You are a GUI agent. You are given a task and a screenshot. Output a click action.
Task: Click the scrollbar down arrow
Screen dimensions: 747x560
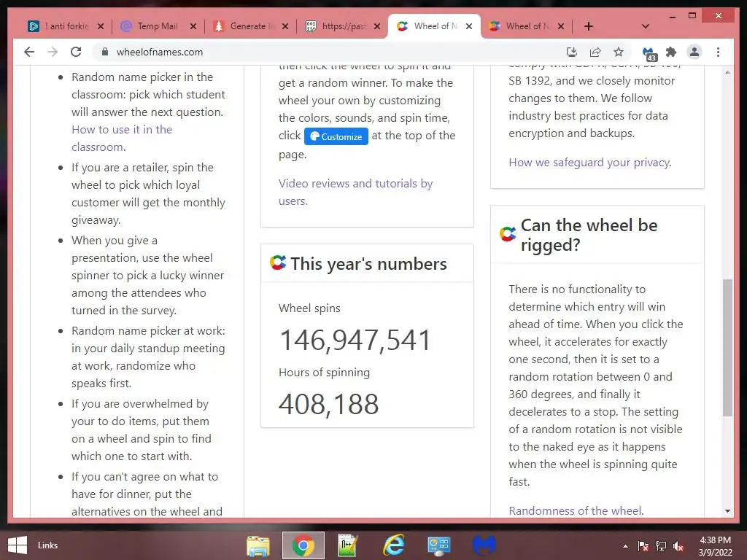click(727, 511)
